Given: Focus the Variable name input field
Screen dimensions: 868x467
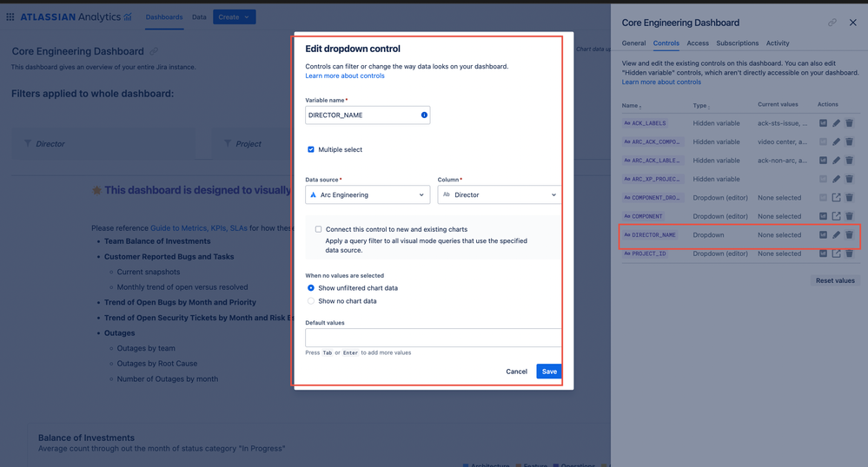Looking at the screenshot, I should point(368,115).
